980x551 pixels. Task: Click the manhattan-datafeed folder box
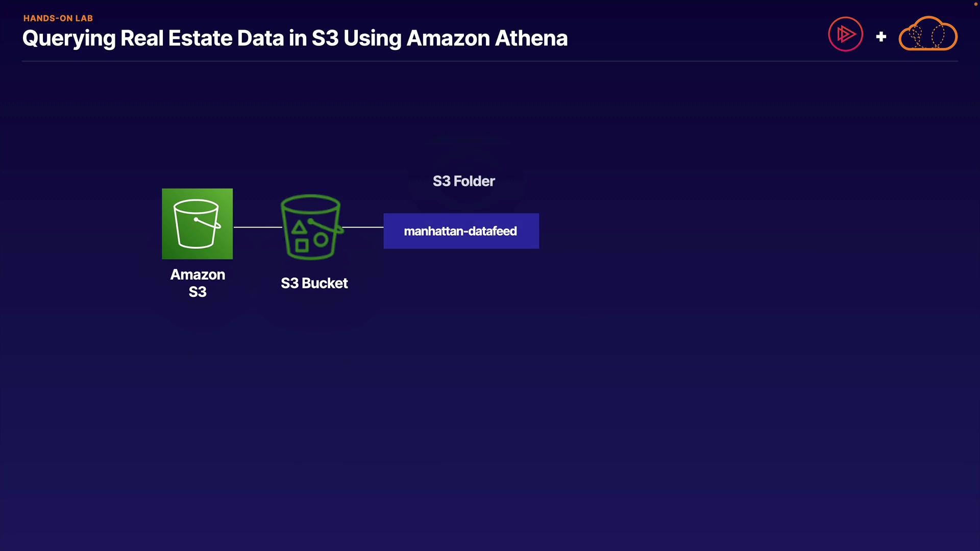tap(461, 231)
